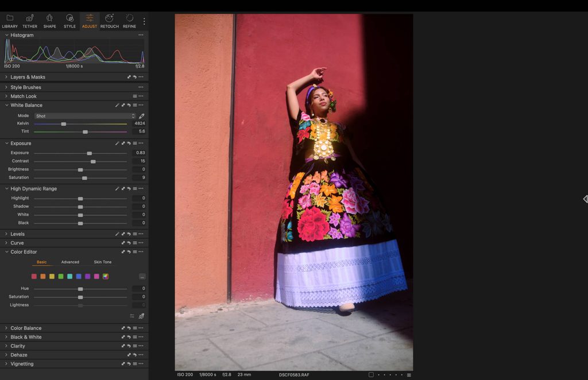Screen dimensions: 588x380
Task: Select the Adjust tool tab
Action: click(89, 21)
